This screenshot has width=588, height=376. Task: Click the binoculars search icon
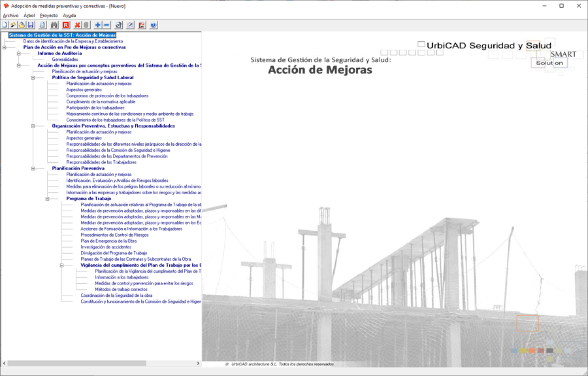tap(54, 25)
